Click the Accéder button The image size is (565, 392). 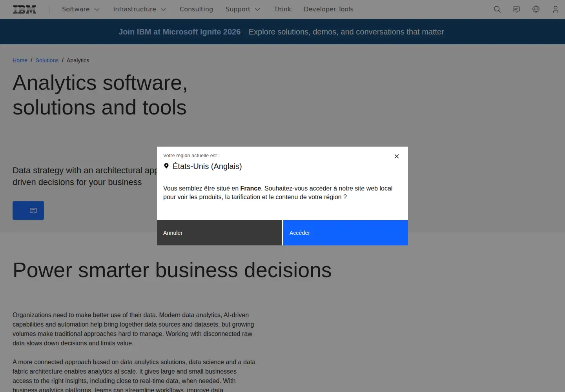[345, 233]
